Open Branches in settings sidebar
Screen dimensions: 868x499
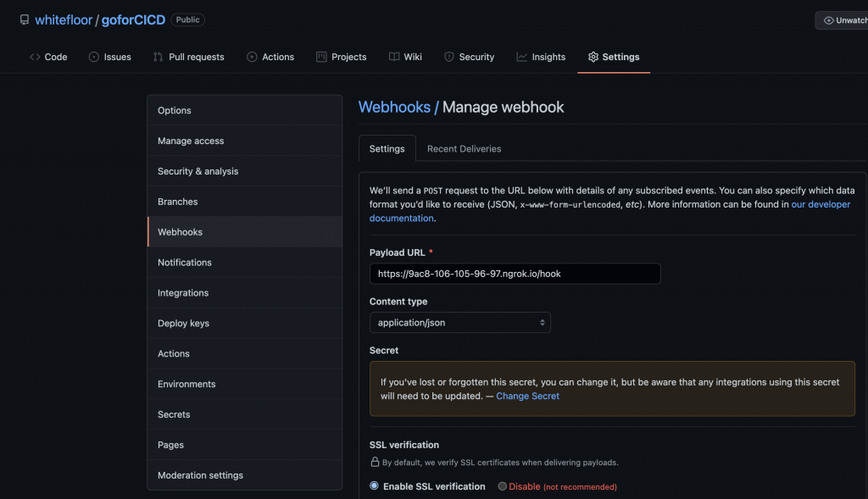click(x=245, y=202)
